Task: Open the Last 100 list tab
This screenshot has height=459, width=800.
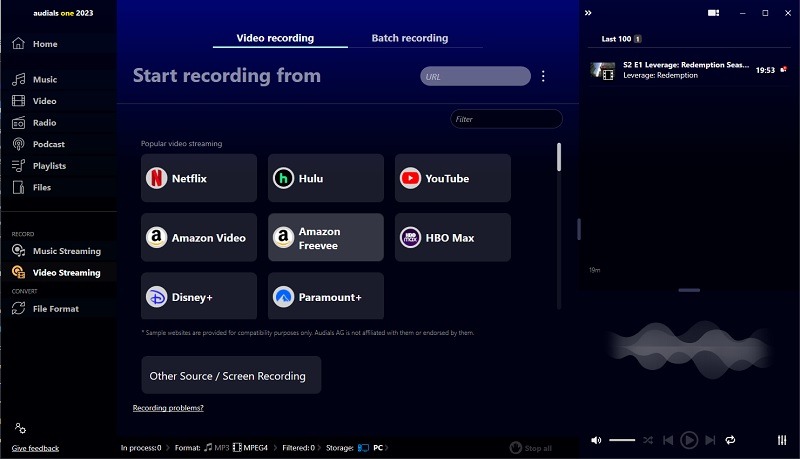Action: click(x=621, y=39)
